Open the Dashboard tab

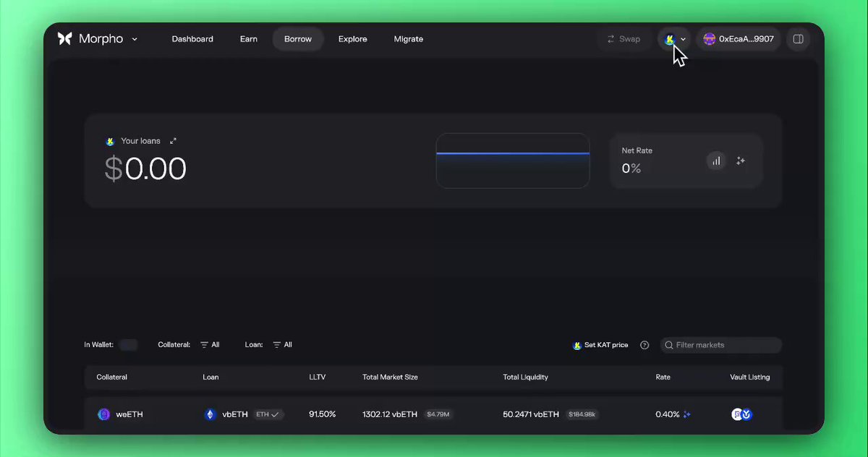pos(192,39)
